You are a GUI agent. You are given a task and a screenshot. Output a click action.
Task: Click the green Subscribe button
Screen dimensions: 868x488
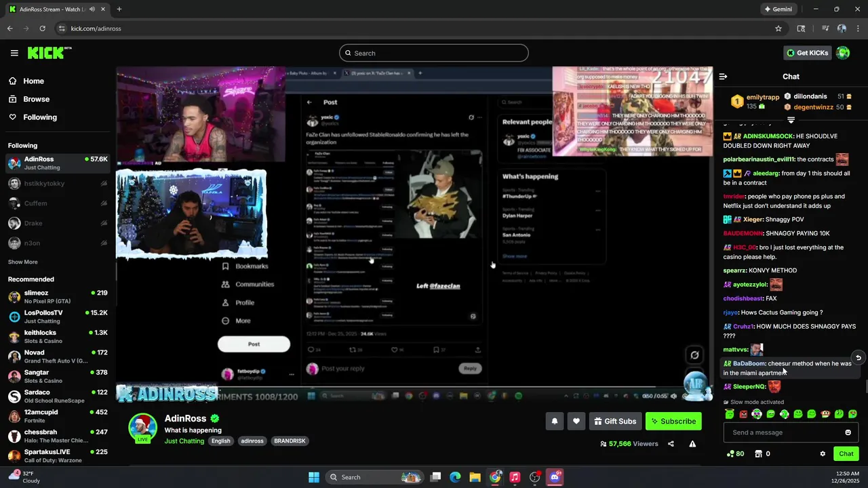tap(673, 421)
